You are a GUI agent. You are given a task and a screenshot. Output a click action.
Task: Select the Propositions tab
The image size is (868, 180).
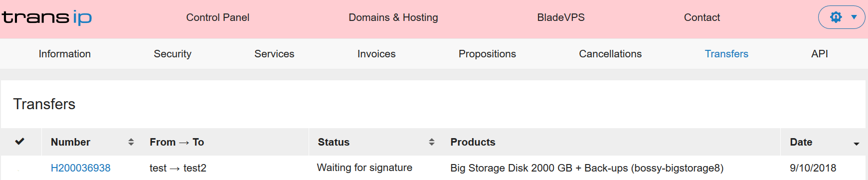[x=487, y=54]
